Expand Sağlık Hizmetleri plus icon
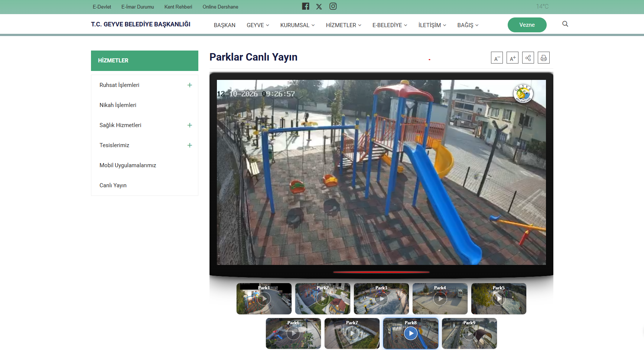 (x=190, y=125)
